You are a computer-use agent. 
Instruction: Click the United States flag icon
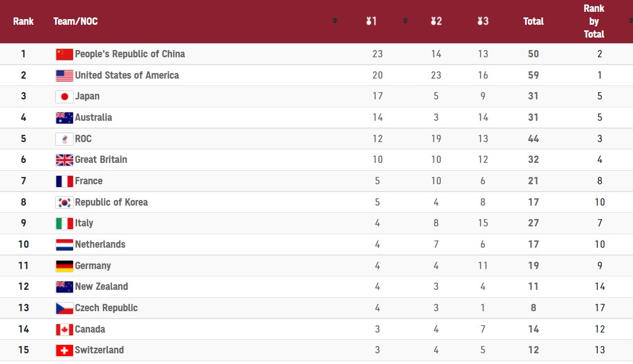[x=64, y=75]
